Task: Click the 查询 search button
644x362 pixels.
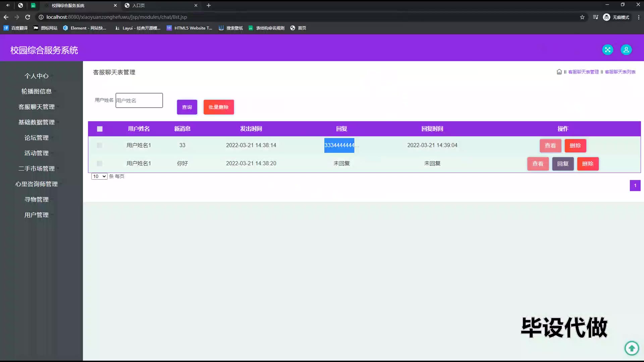Action: (187, 107)
